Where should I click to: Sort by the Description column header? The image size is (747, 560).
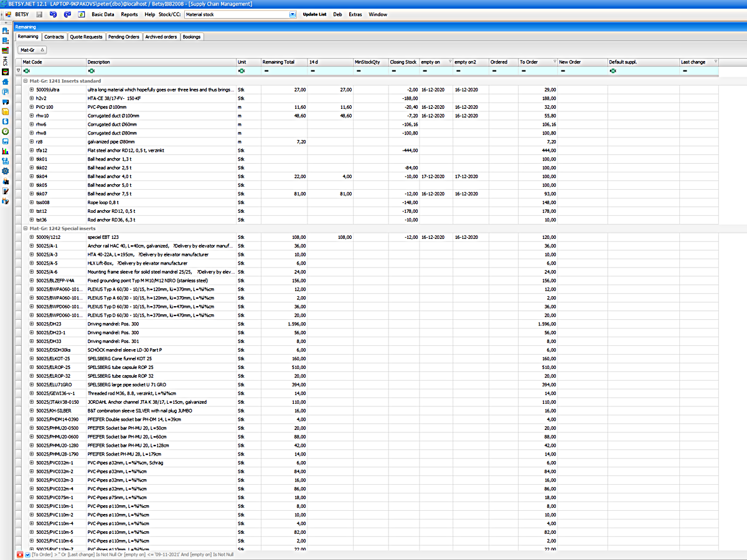tap(161, 62)
